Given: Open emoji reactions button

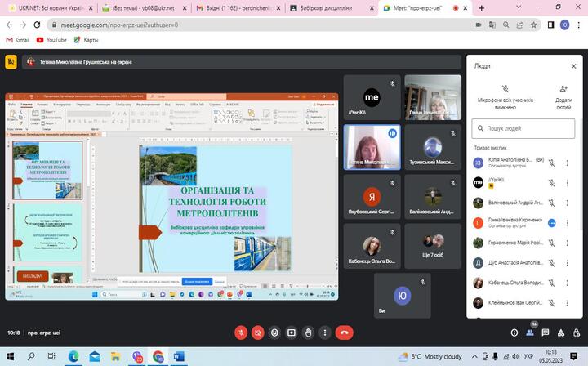Looking at the screenshot, I should pyautogui.click(x=274, y=333).
